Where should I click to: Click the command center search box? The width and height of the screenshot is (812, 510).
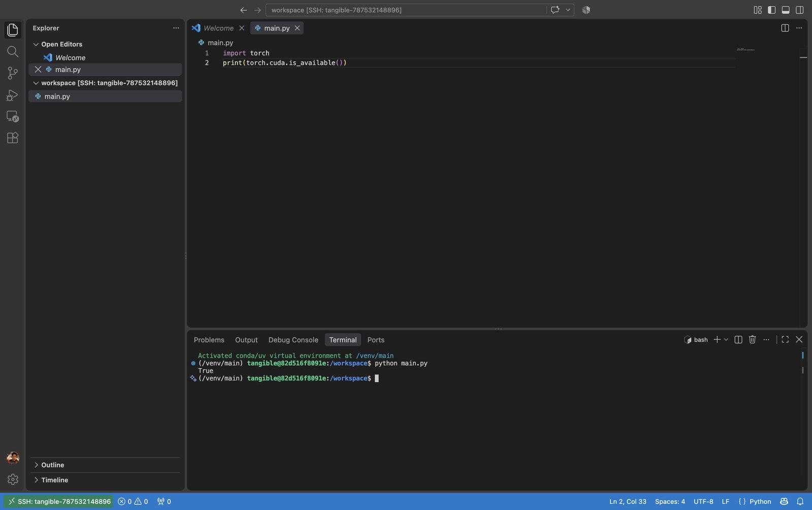pos(406,10)
